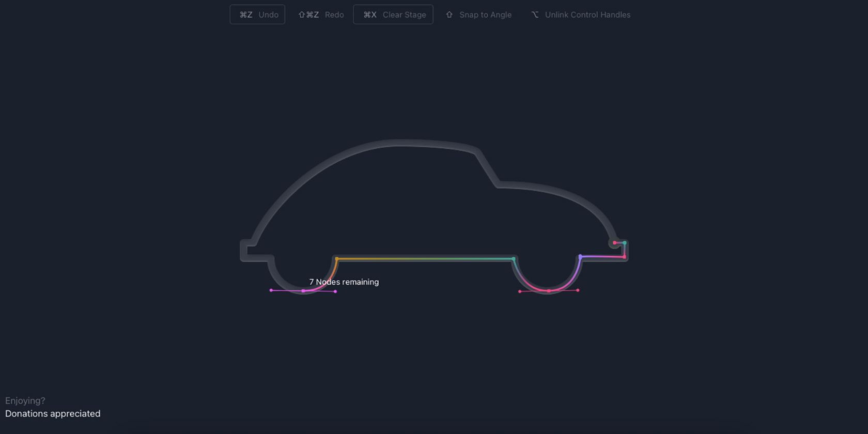Click the shift arrow icon beside Snap to Angle
Image resolution: width=868 pixels, height=434 pixels.
click(x=449, y=14)
